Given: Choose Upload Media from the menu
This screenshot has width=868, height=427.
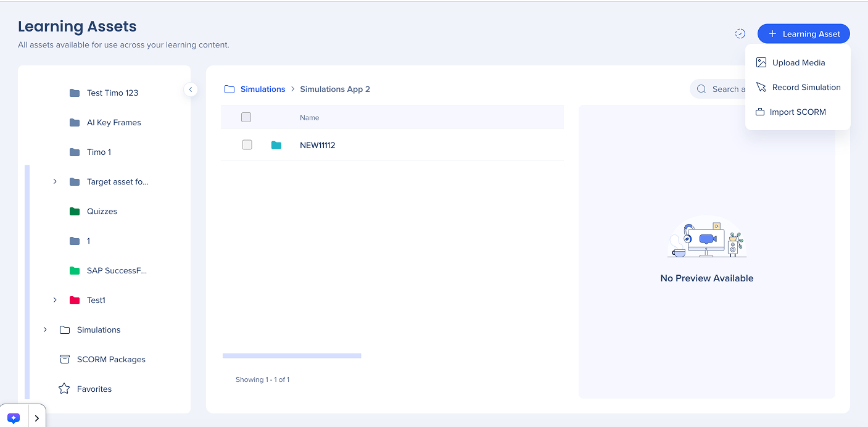Looking at the screenshot, I should [x=798, y=63].
